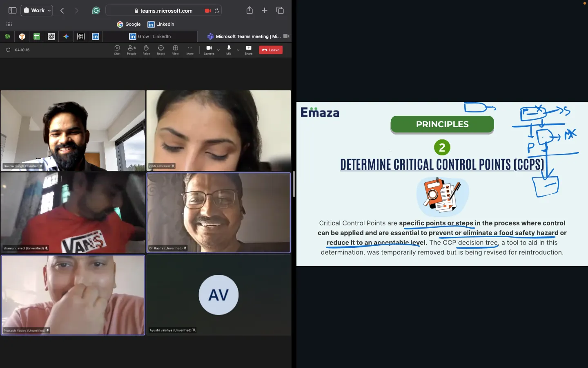Open the More options menu
The image size is (588, 368).
coord(190,50)
